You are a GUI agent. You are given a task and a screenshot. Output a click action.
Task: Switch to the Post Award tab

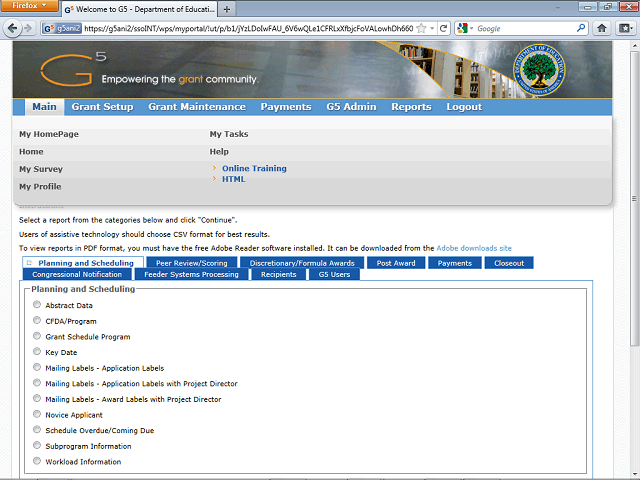396,263
